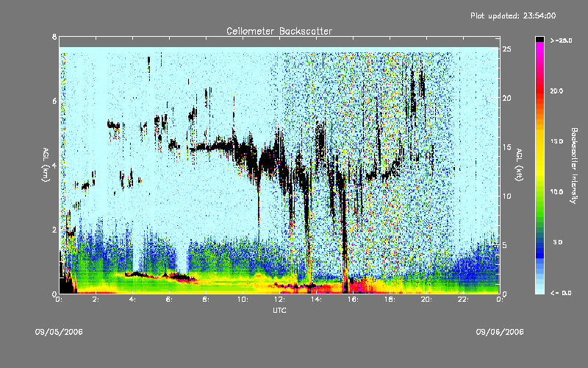Select the "AGL (km)" left axis label
This screenshot has height=368, width=588.
46,165
